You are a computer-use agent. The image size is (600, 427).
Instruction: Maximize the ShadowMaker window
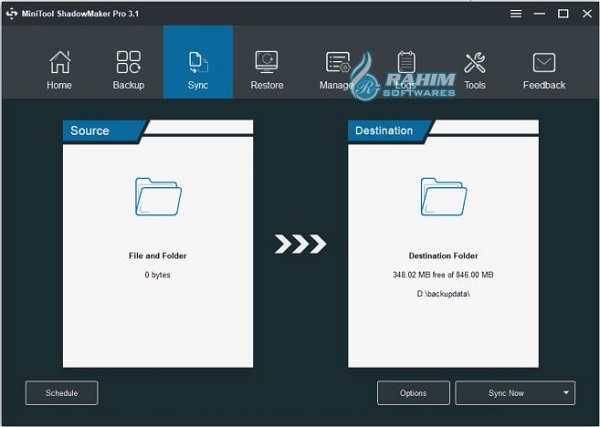(563, 14)
